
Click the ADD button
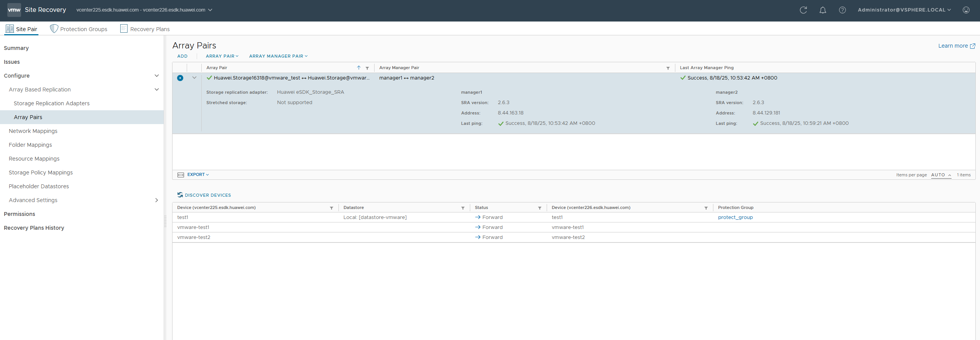click(x=182, y=56)
